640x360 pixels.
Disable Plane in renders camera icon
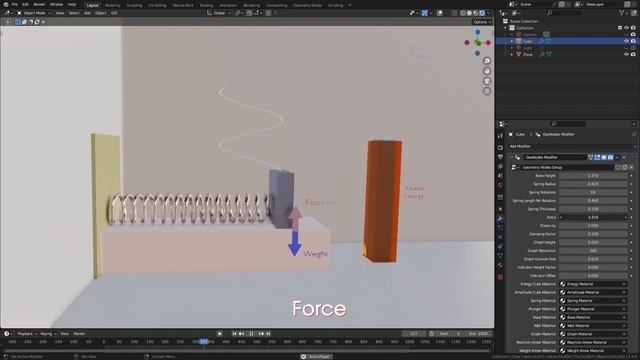click(x=633, y=54)
